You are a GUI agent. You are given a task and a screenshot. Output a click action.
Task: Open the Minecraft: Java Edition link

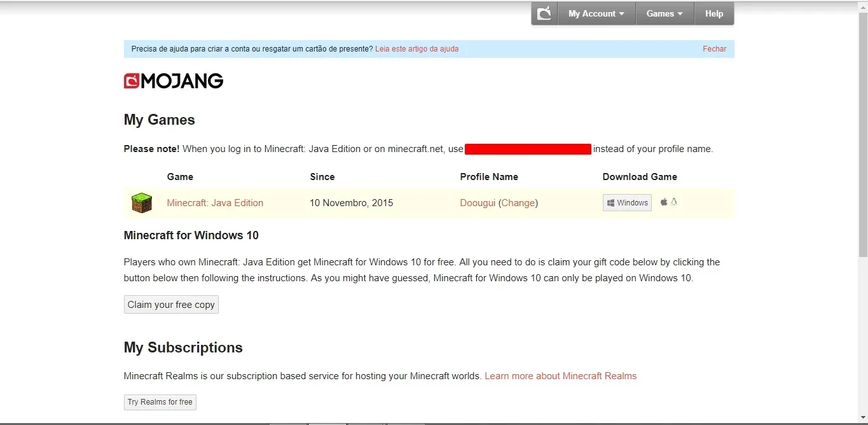tap(215, 203)
